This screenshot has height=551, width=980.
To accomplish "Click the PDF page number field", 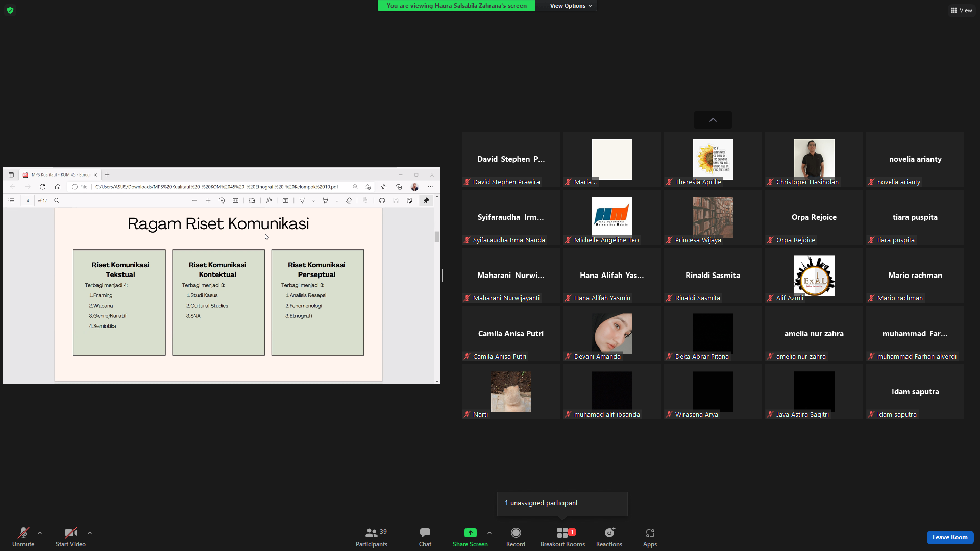I will tap(28, 201).
